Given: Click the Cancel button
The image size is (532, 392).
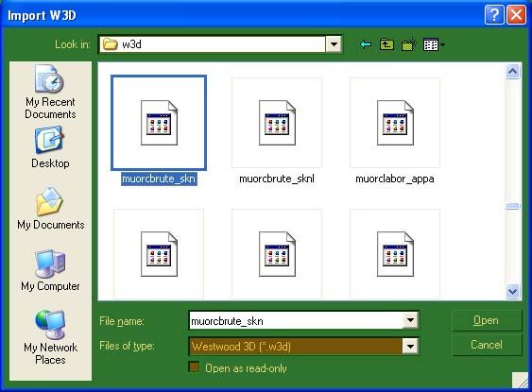Looking at the screenshot, I should pos(487,345).
